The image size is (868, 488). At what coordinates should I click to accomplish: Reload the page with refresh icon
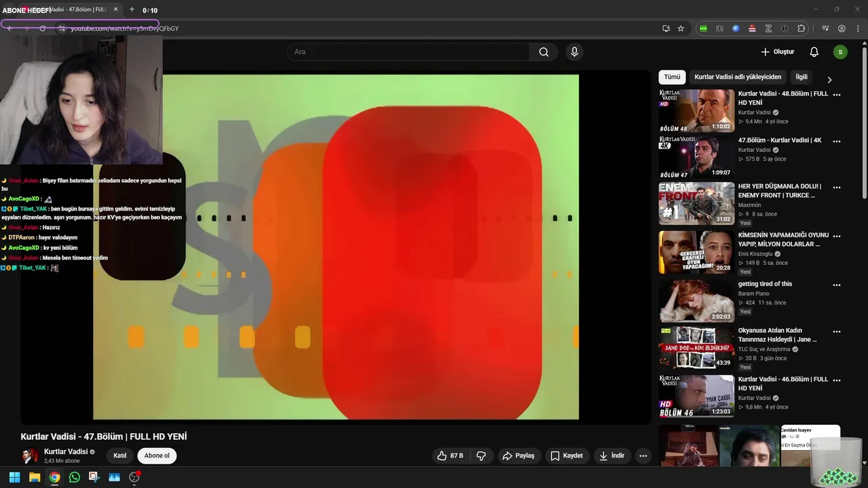(x=42, y=28)
